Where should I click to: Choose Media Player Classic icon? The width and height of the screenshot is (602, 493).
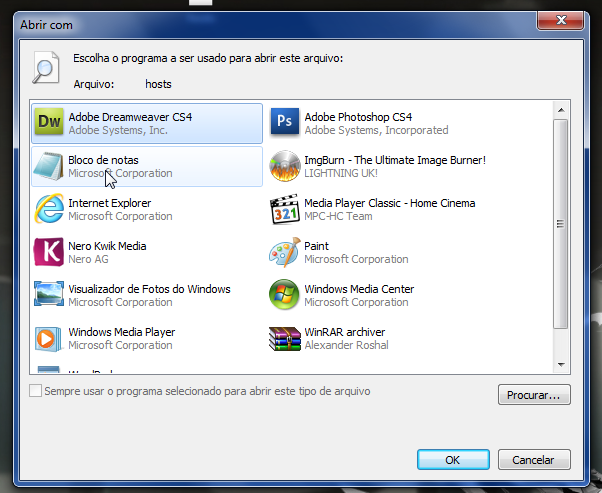(x=285, y=209)
